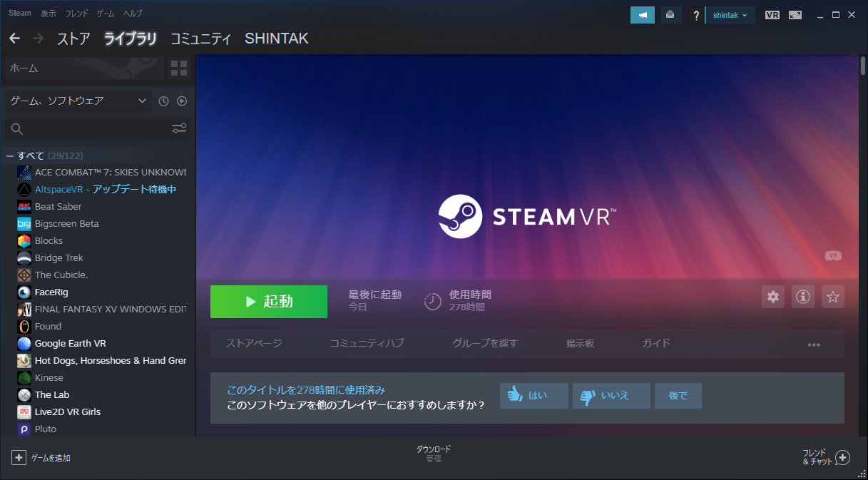Click the ホーム button
868x480 pixels.
85,68
